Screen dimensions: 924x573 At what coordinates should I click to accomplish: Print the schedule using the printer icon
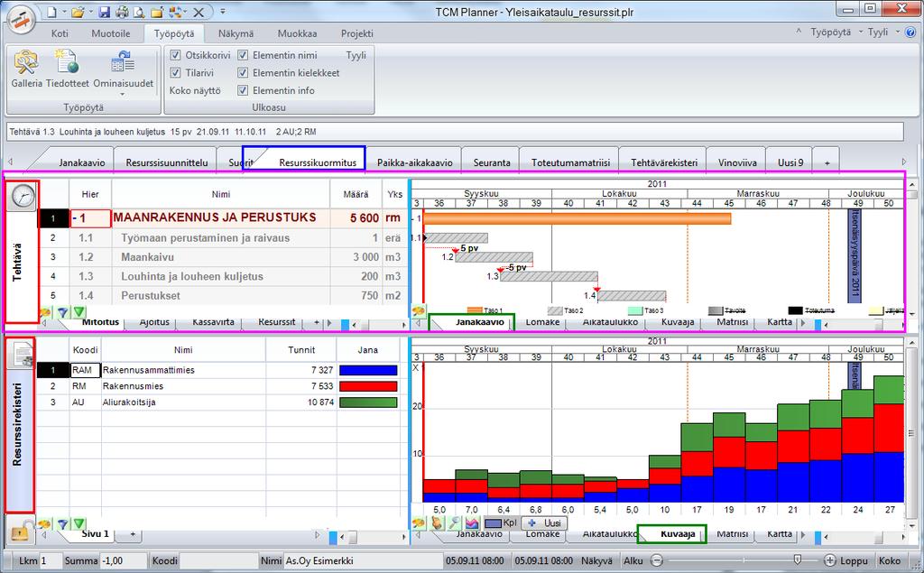[x=122, y=12]
